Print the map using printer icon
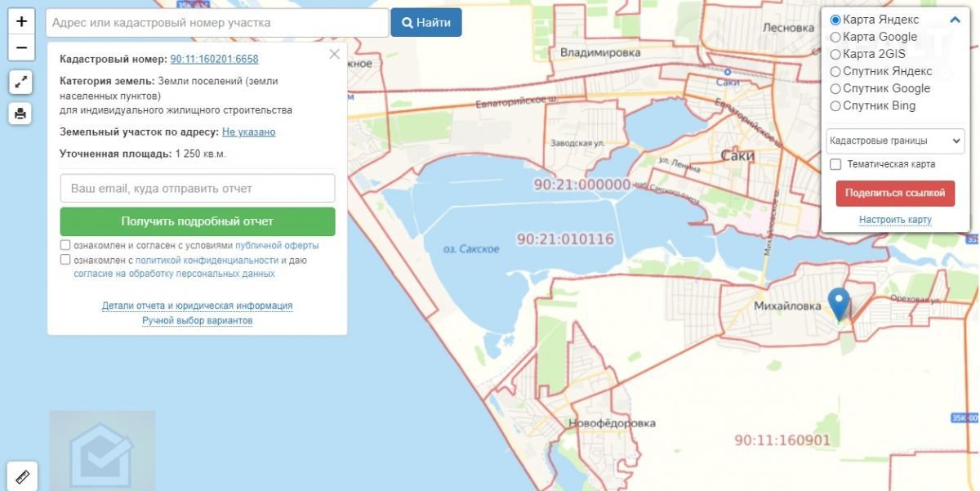This screenshot has height=491, width=980. click(x=21, y=114)
